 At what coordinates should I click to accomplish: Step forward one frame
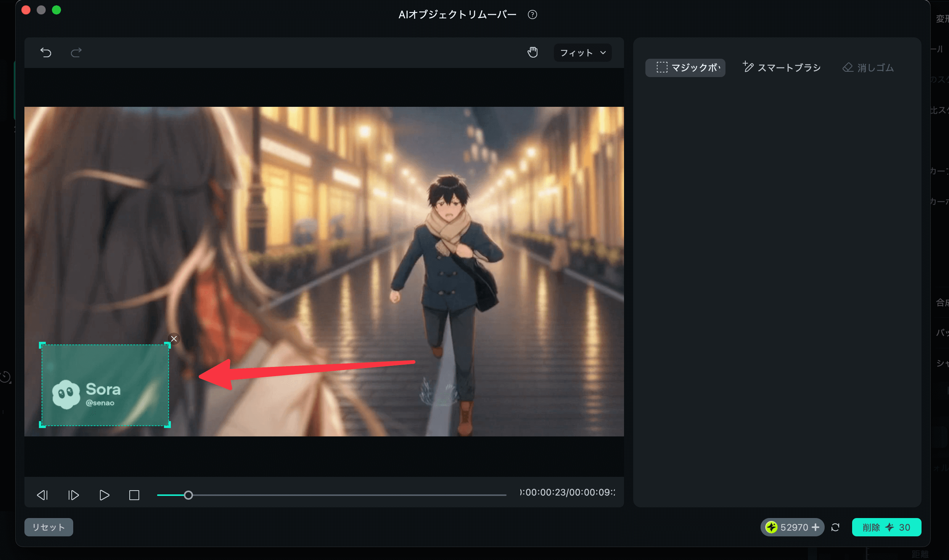pyautogui.click(x=73, y=495)
